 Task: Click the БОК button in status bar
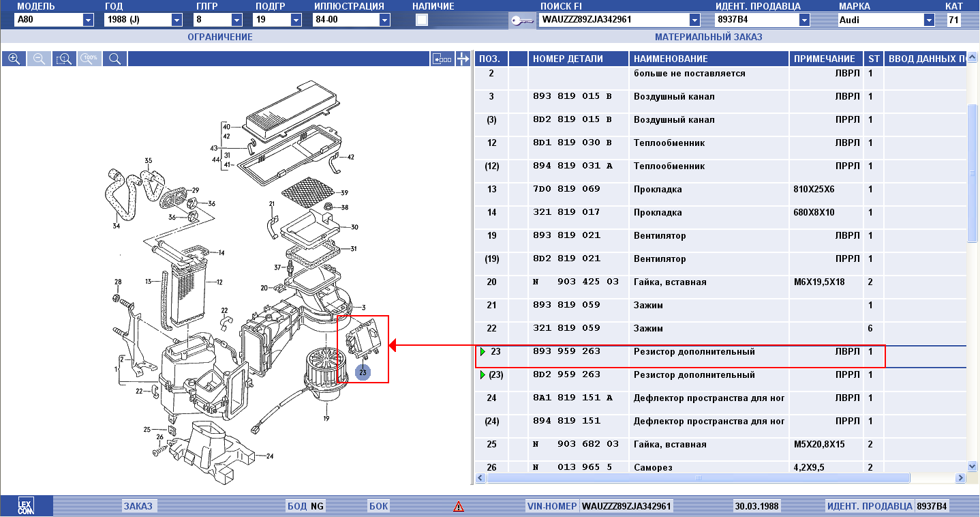tap(378, 506)
